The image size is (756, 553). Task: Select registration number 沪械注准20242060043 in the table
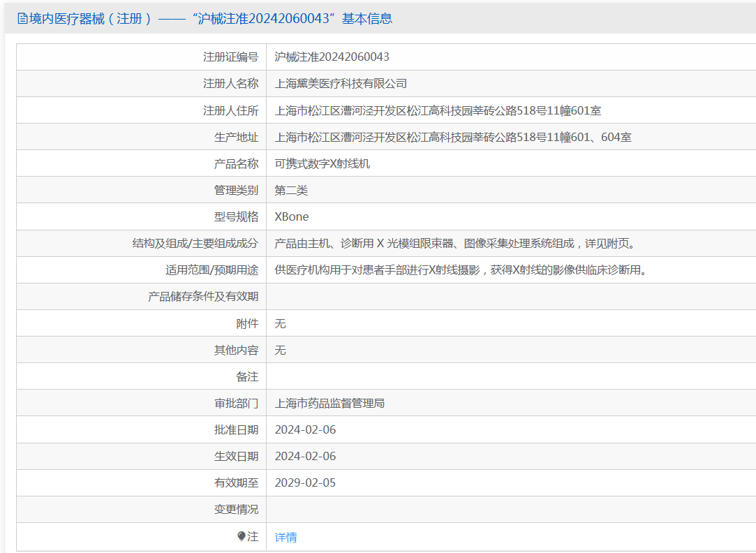point(332,57)
